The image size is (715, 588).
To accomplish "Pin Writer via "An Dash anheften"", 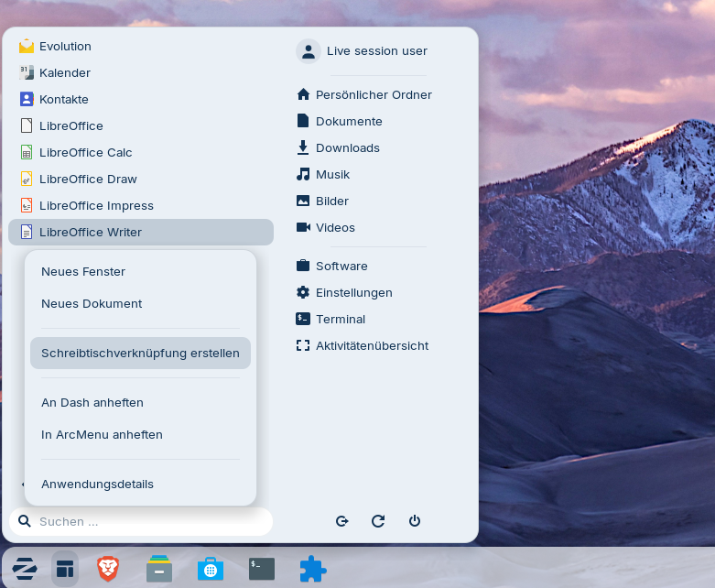I will [92, 403].
